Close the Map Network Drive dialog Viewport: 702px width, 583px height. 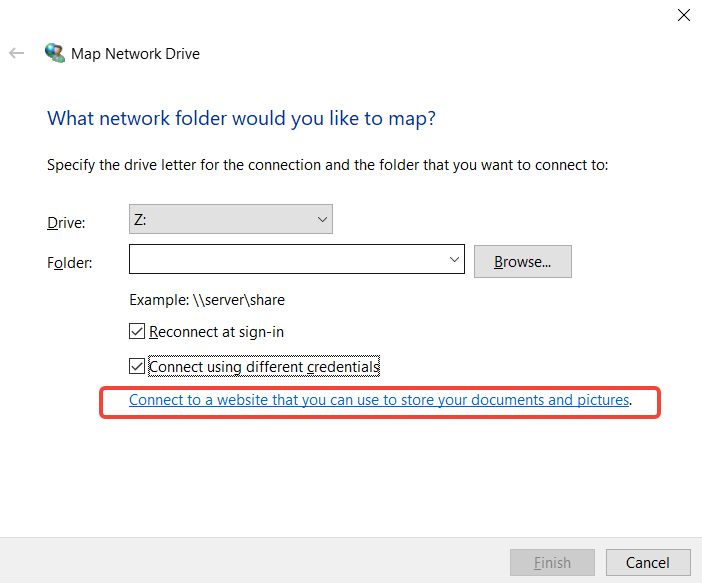coord(683,15)
